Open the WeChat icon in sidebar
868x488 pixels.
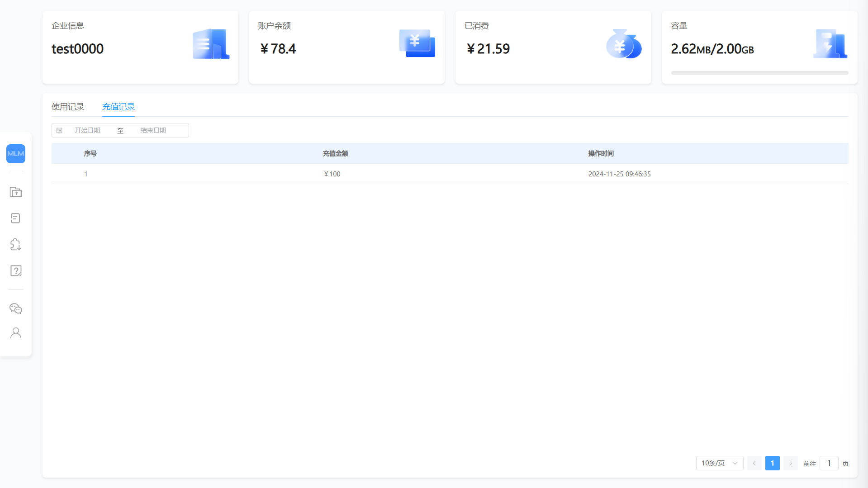click(16, 308)
